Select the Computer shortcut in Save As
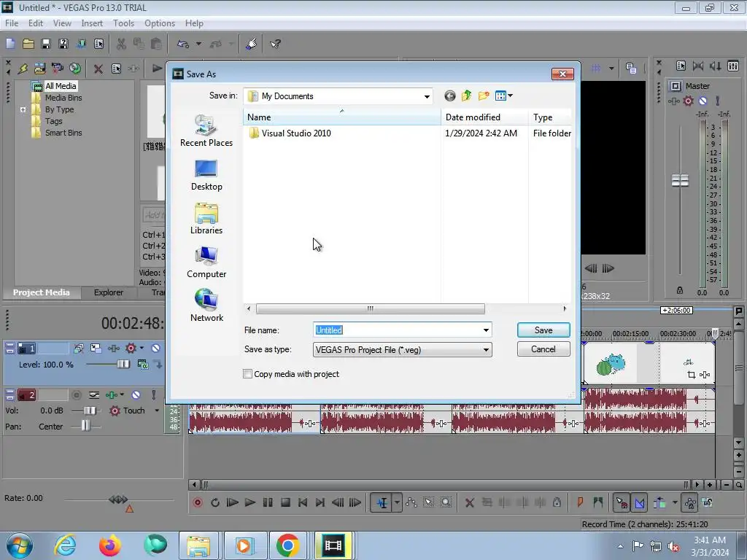This screenshot has width=747, height=560. pos(206,262)
